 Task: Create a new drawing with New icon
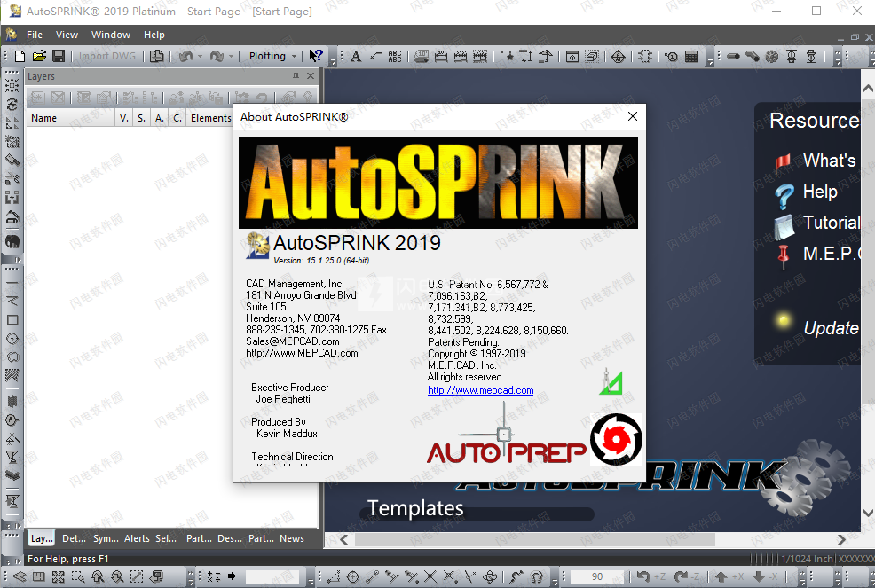(x=20, y=56)
